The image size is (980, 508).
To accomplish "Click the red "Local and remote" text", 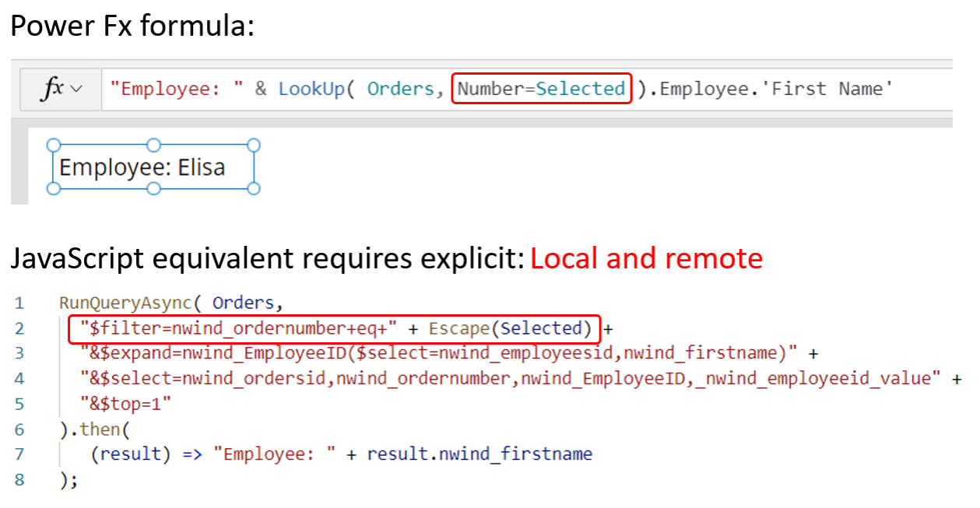I will pos(646,259).
